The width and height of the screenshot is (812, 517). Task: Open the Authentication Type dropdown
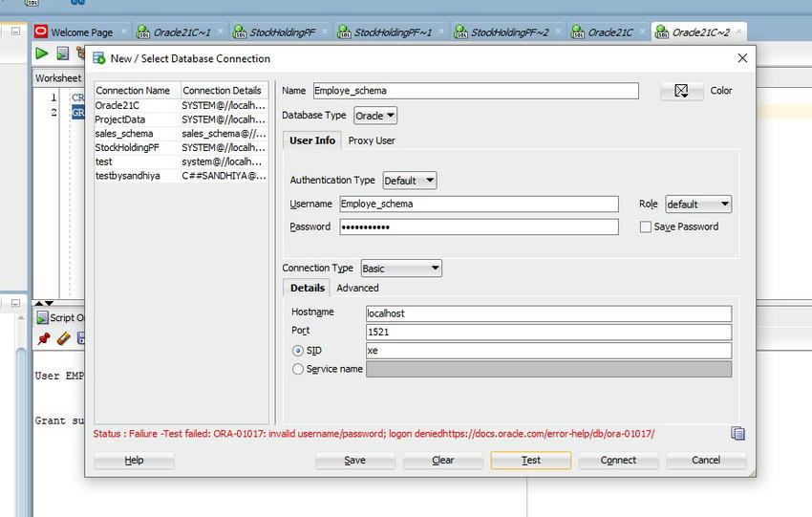(410, 181)
